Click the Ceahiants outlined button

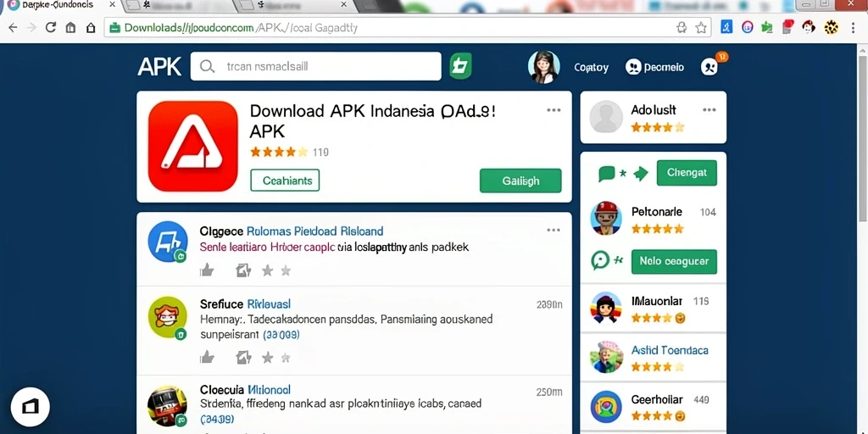click(285, 181)
